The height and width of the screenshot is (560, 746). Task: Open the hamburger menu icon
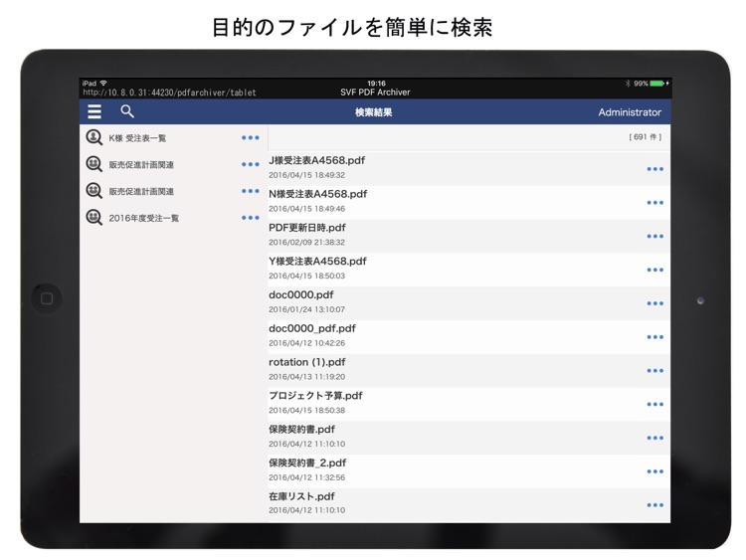click(94, 111)
